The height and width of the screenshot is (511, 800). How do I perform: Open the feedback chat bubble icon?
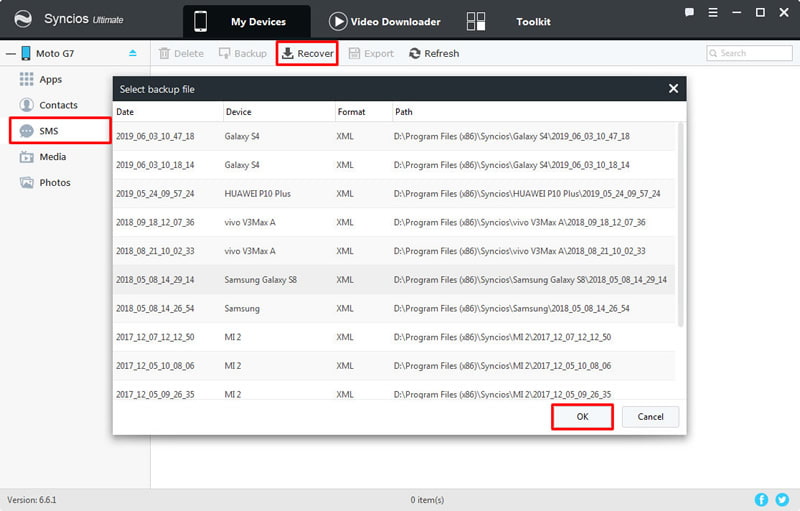point(689,12)
